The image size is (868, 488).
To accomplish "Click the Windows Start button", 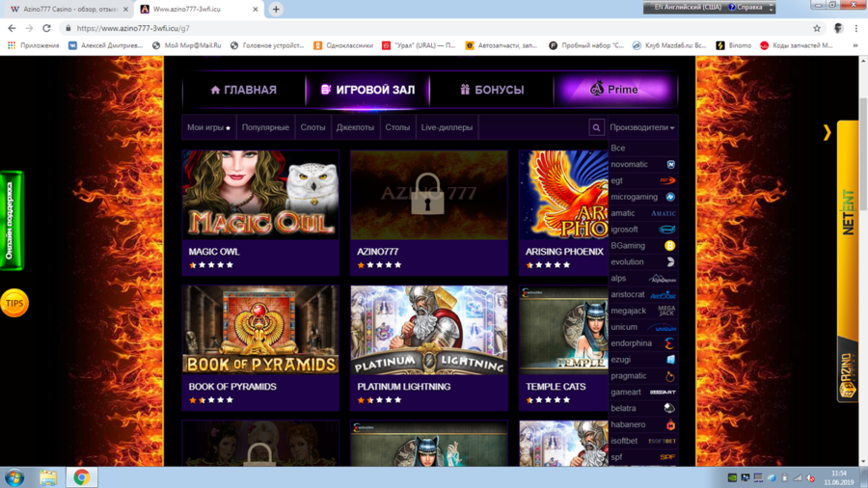I will [14, 477].
